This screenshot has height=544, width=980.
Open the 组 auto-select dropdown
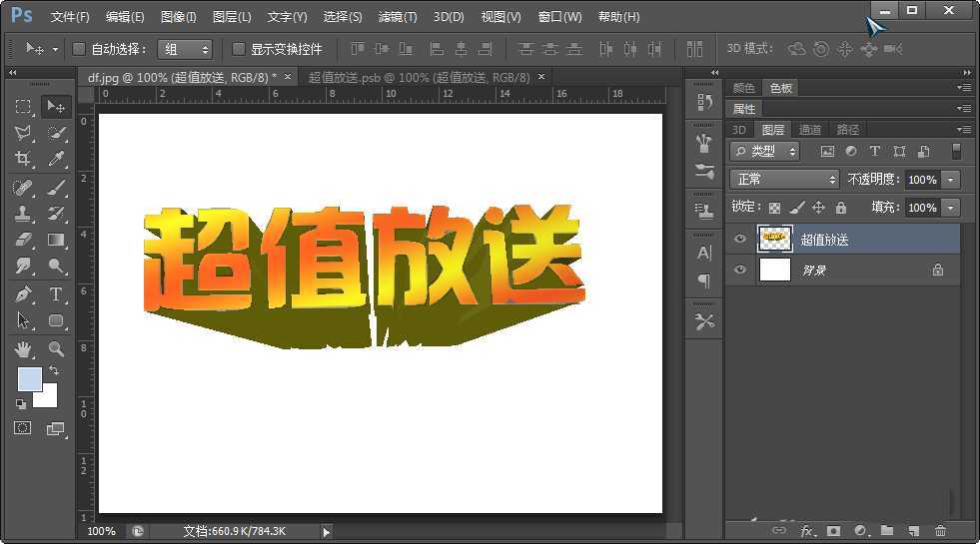pyautogui.click(x=185, y=49)
